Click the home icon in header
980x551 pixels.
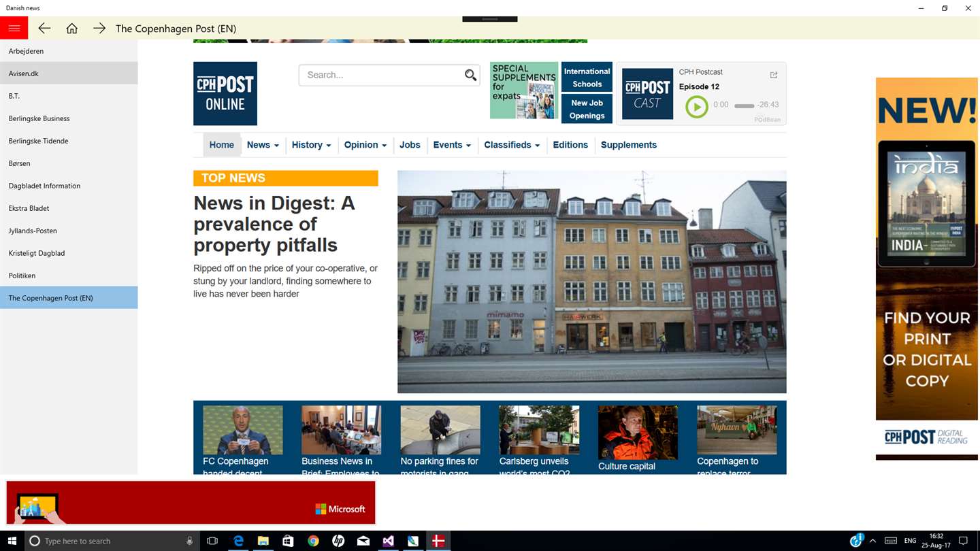[72, 28]
